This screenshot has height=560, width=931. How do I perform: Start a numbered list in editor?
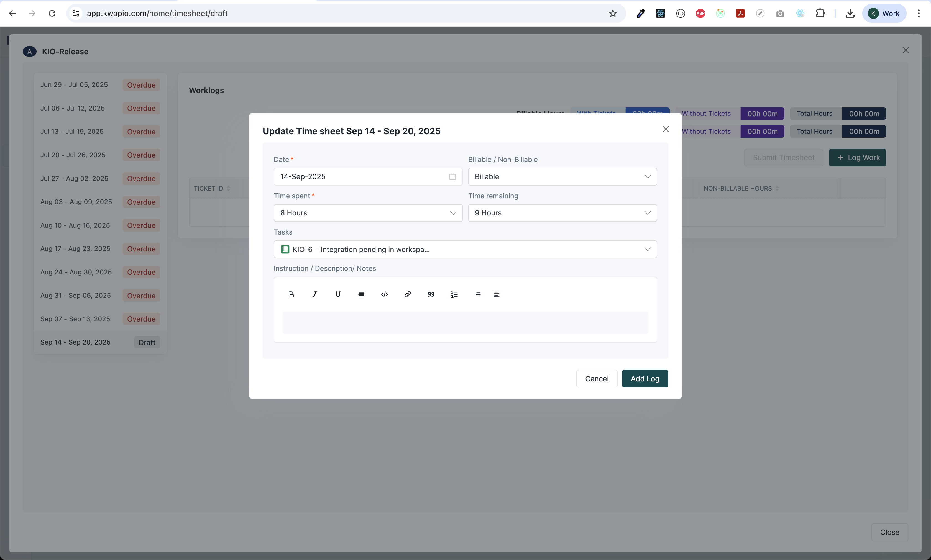(x=454, y=294)
